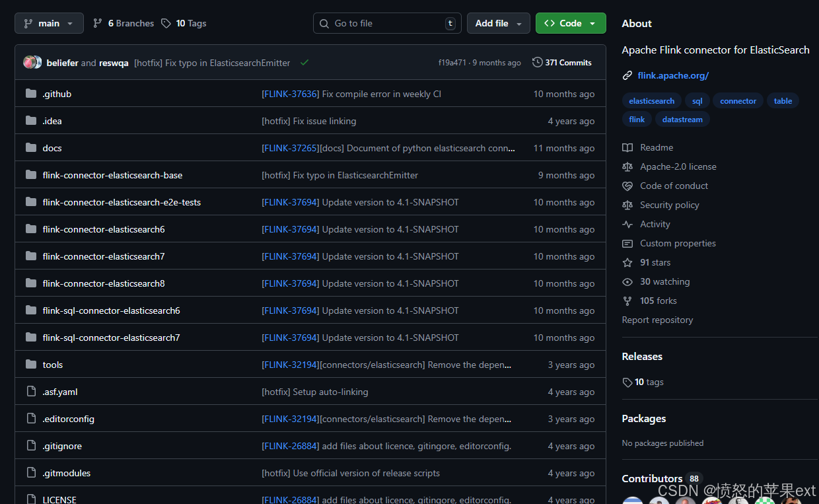Open the LICENSE file name
Viewport: 819px width, 504px height.
(59, 499)
